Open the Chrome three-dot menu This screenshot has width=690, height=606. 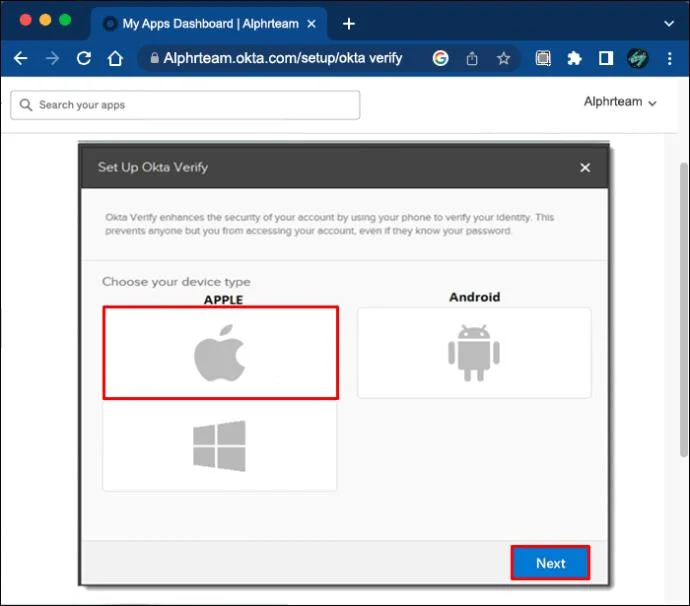tap(669, 58)
